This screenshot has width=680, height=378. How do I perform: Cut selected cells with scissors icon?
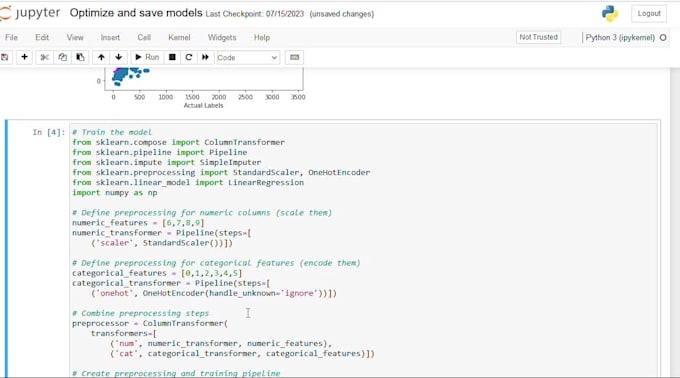44,57
